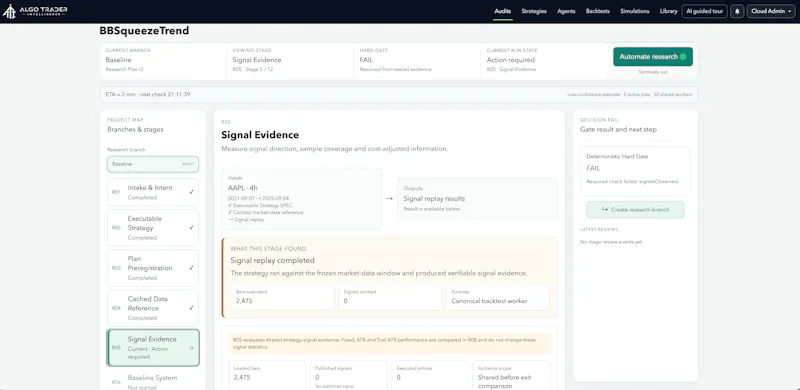Click the No stage review events yet text
Image resolution: width=800 pixels, height=390 pixels.
(x=611, y=242)
